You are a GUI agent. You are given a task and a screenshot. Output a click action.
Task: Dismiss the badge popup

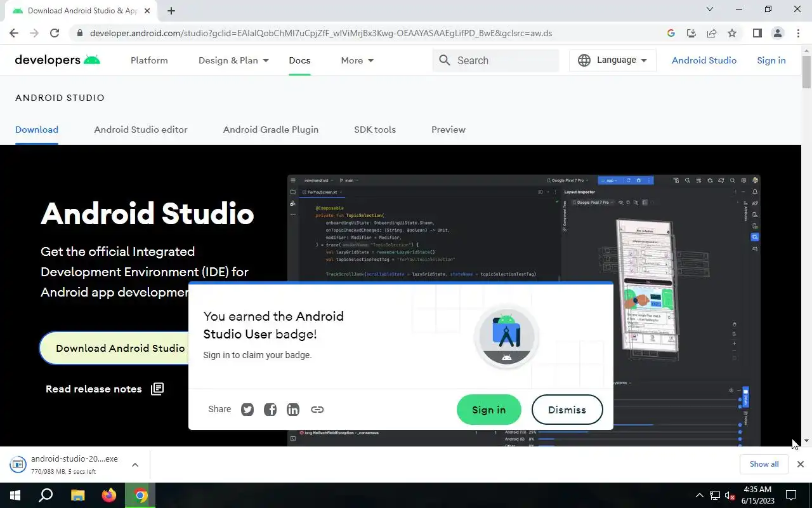tap(567, 410)
